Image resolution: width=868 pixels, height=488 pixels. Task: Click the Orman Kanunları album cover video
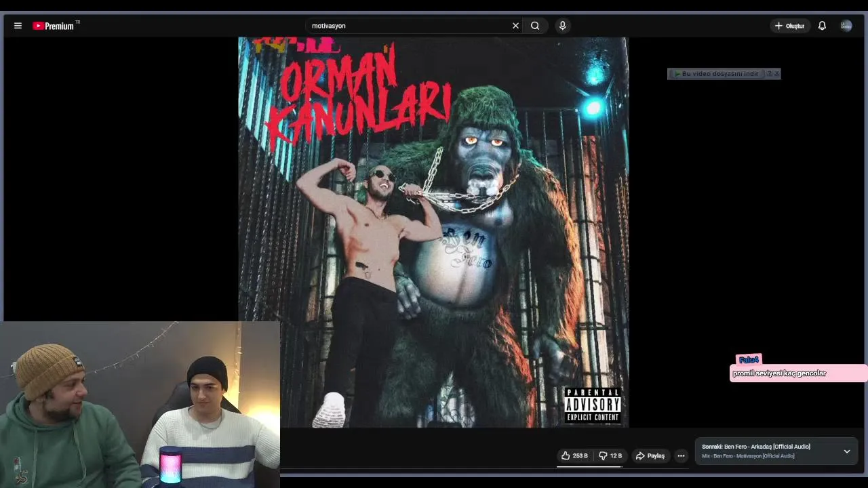(x=433, y=232)
